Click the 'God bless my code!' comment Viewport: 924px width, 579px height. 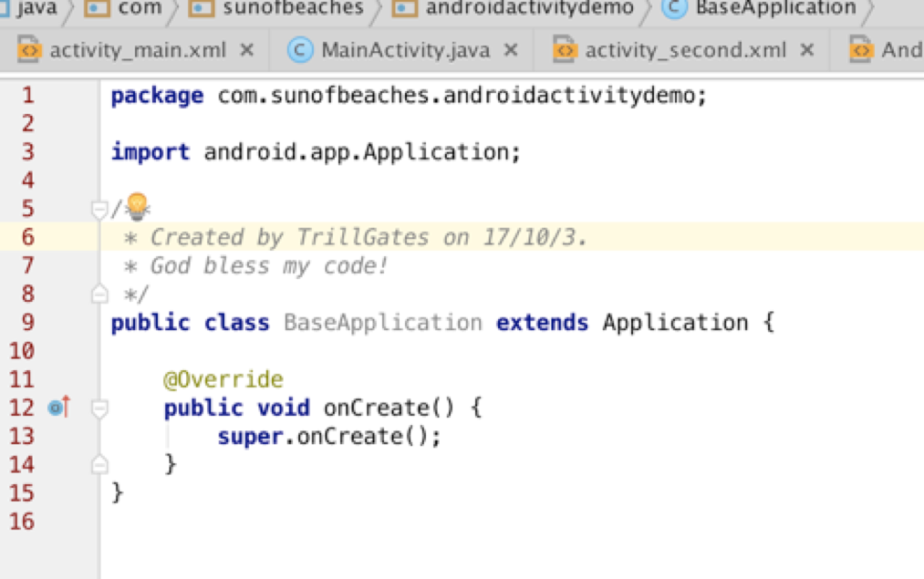click(255, 266)
